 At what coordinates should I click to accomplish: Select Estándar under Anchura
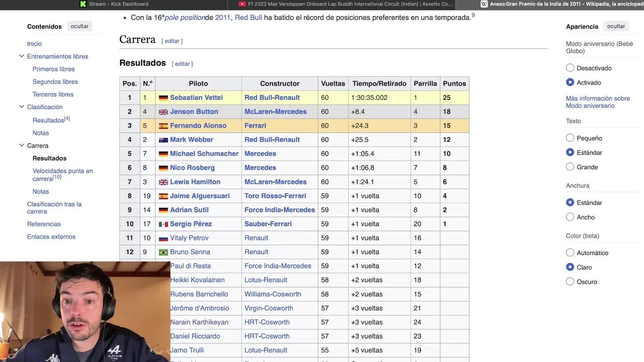click(x=570, y=203)
